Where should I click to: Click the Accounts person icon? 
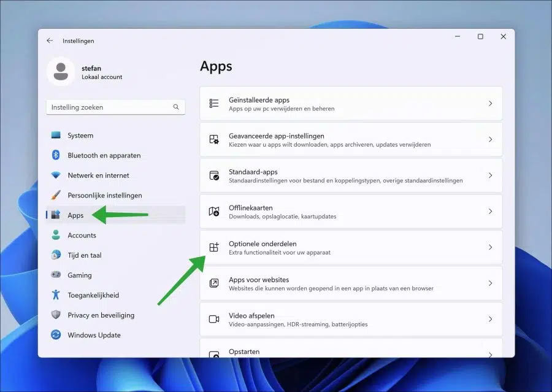pyautogui.click(x=56, y=235)
